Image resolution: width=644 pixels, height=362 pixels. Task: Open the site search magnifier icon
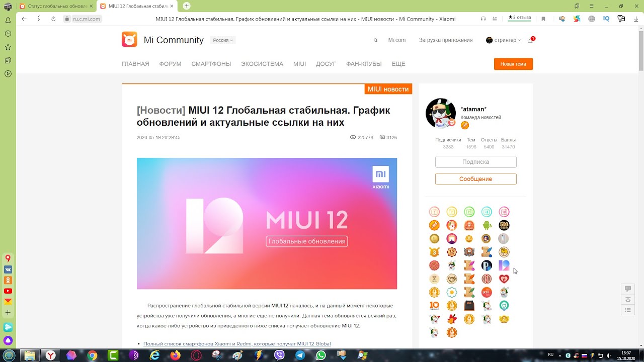[375, 40]
